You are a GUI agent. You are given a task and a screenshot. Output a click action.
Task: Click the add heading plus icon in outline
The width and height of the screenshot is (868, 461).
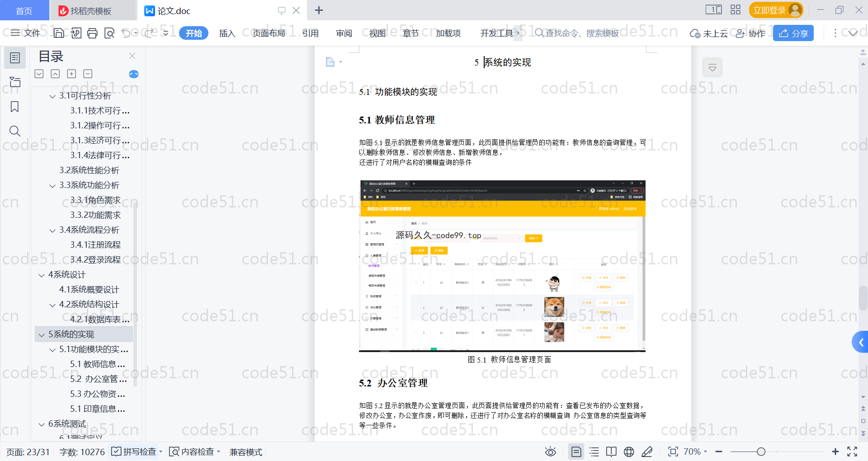71,74
